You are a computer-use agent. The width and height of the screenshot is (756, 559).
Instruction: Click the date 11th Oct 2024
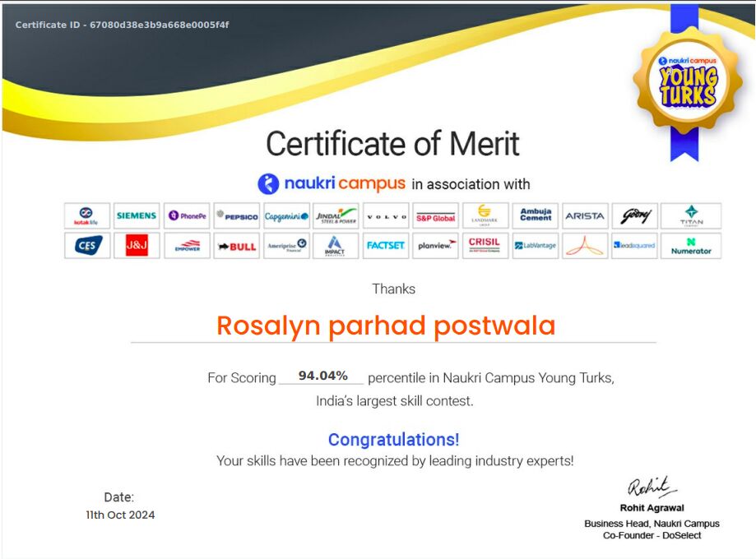pyautogui.click(x=120, y=515)
